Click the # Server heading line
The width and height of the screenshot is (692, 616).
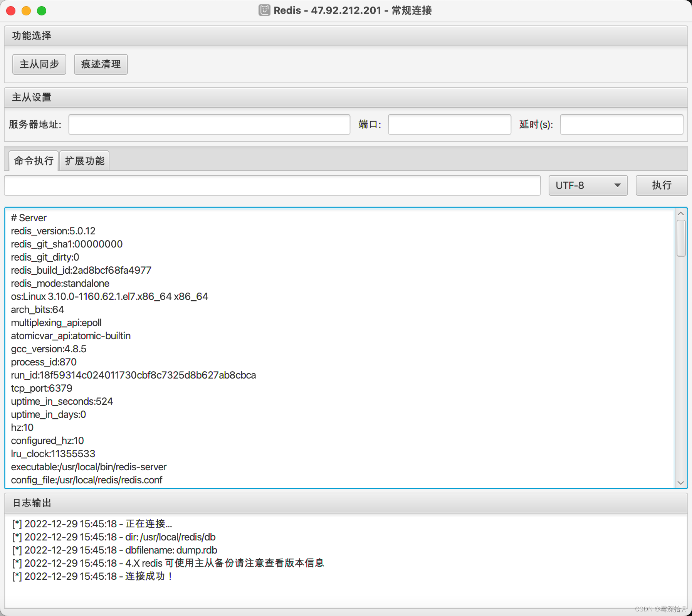coord(29,218)
